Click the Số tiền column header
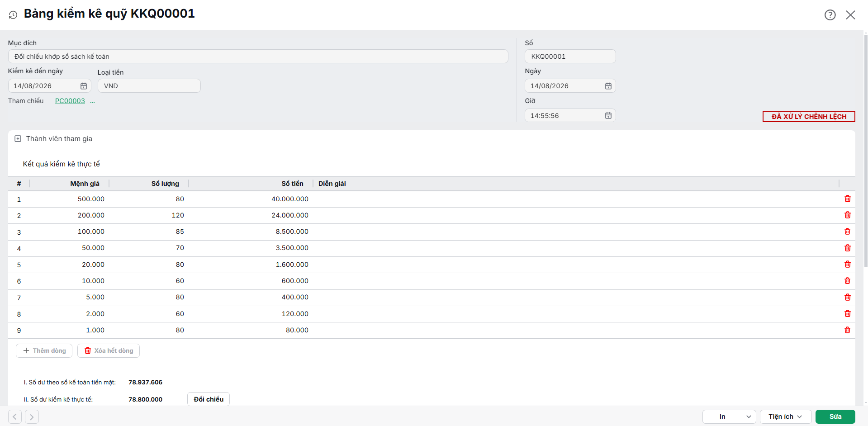 point(292,184)
